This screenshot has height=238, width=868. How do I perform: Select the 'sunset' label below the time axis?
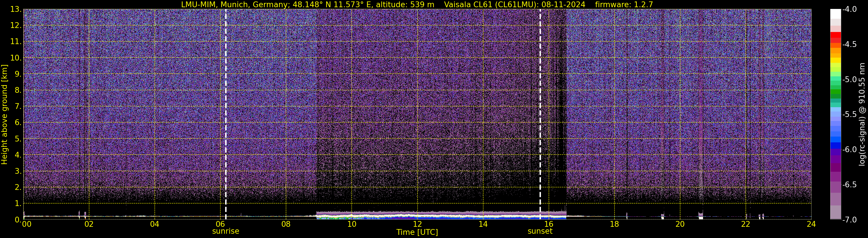coord(540,231)
